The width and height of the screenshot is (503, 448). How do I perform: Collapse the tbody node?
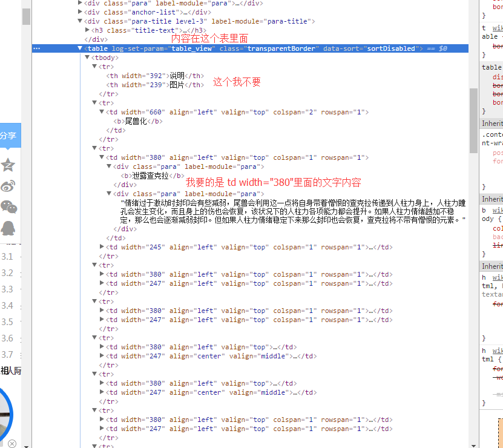[x=88, y=58]
